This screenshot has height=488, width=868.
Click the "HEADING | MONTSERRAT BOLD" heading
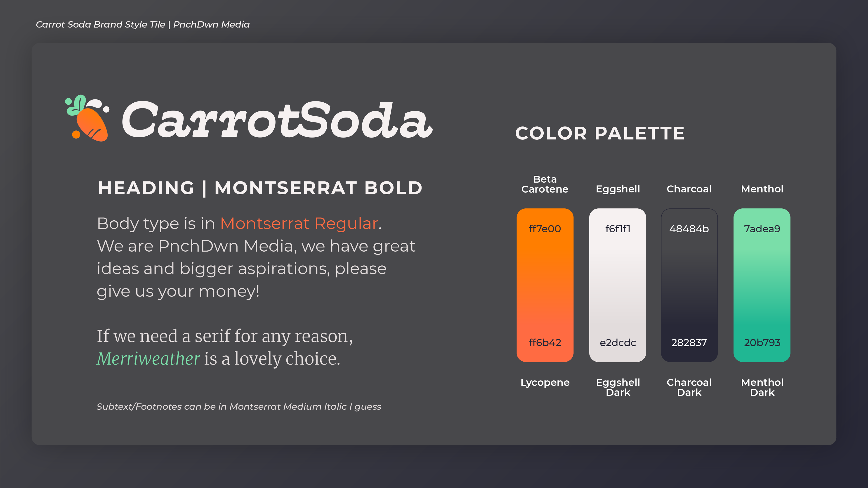click(260, 188)
